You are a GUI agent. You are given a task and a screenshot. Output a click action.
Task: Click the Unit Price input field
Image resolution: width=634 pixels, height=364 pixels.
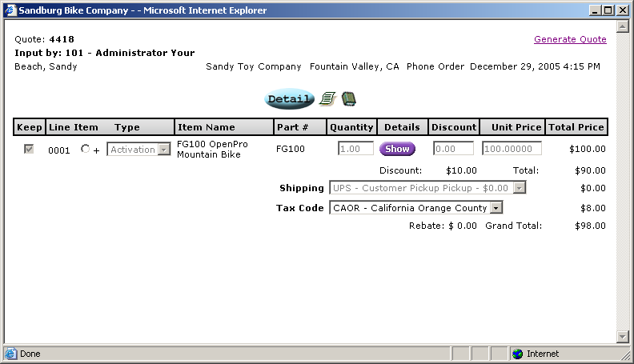coord(512,149)
